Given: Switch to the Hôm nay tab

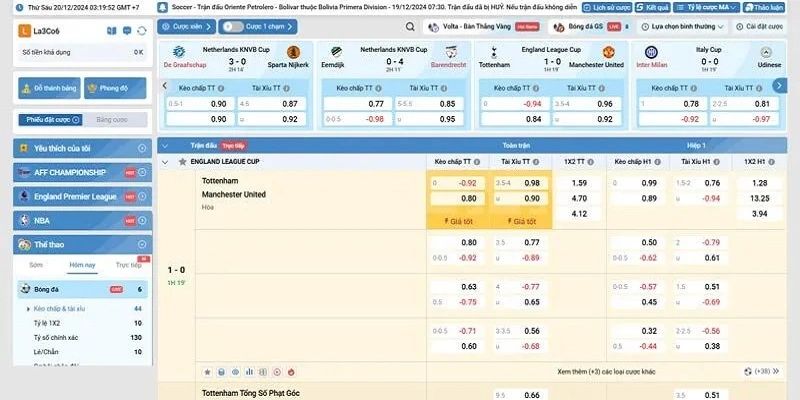Looking at the screenshot, I should [x=82, y=265].
